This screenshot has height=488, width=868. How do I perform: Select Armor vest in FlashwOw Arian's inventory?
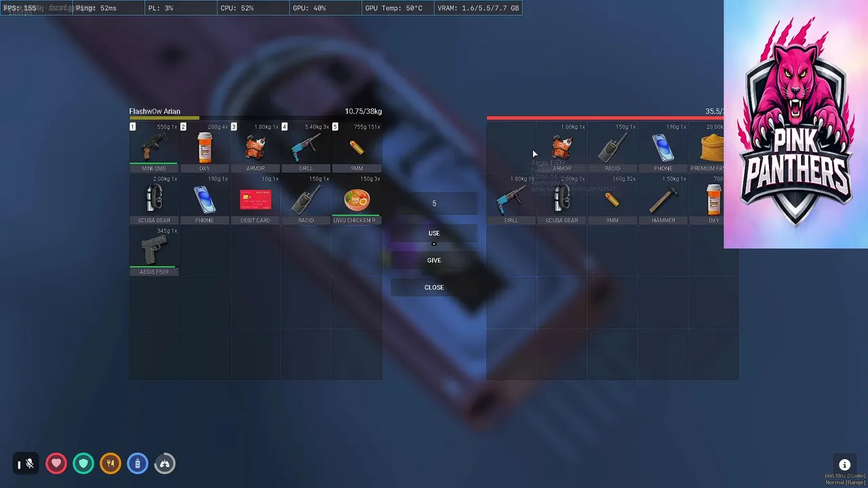coord(255,148)
